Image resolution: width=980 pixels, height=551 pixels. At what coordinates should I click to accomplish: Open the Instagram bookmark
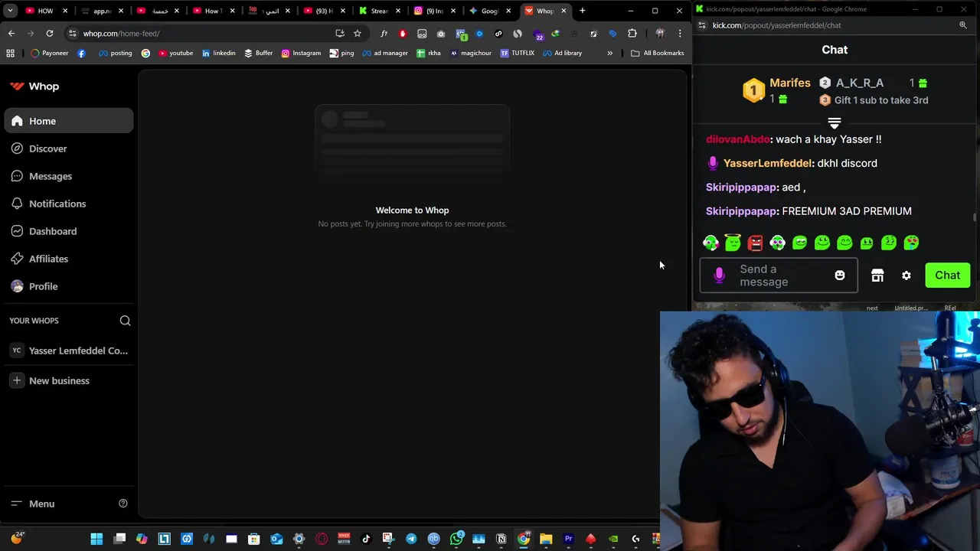301,53
